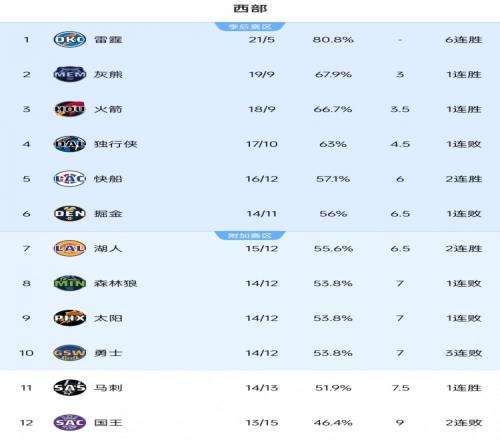The image size is (500, 440).
Task: Open the LAC Clippers team logo
Action: [70, 179]
